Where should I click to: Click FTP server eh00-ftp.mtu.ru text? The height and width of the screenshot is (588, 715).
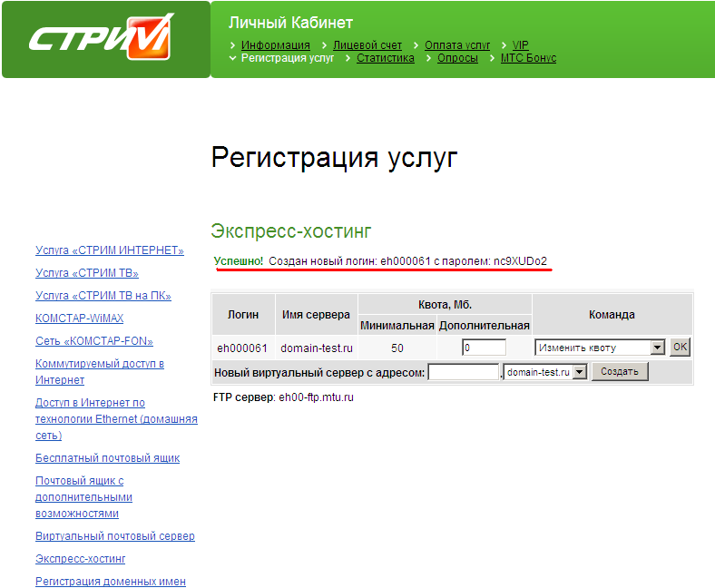point(316,397)
